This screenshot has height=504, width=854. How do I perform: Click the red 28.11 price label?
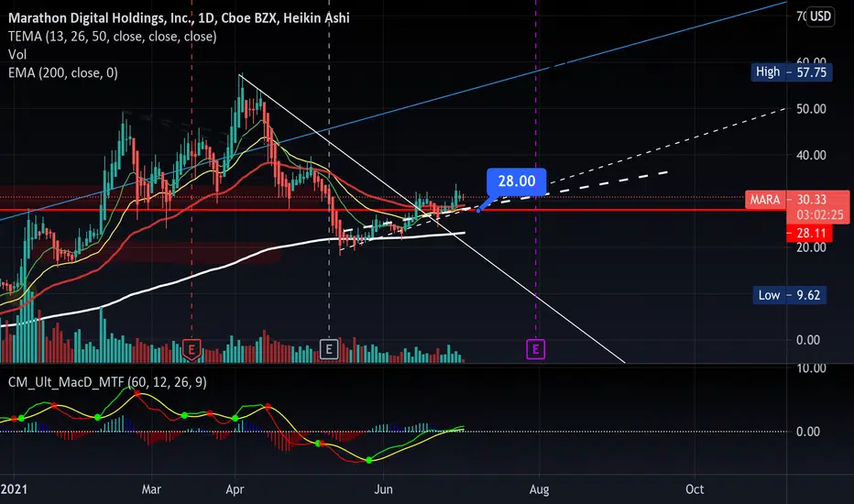click(809, 233)
